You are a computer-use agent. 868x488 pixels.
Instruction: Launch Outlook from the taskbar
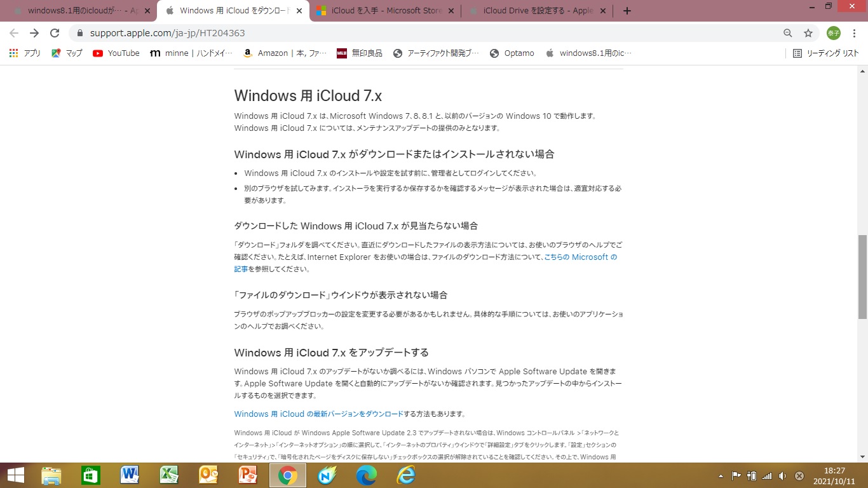(208, 475)
